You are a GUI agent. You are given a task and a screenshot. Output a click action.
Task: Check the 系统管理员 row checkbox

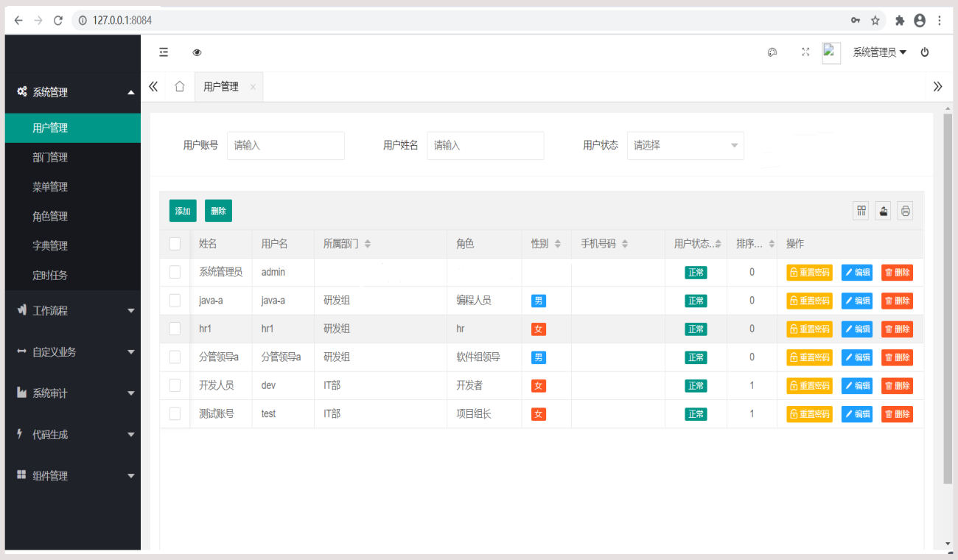(x=175, y=272)
